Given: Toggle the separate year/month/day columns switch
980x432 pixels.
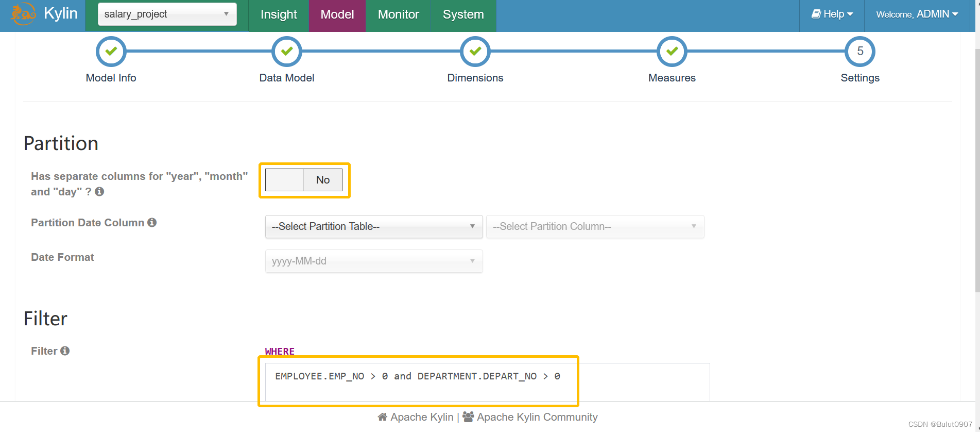Looking at the screenshot, I should pos(304,180).
